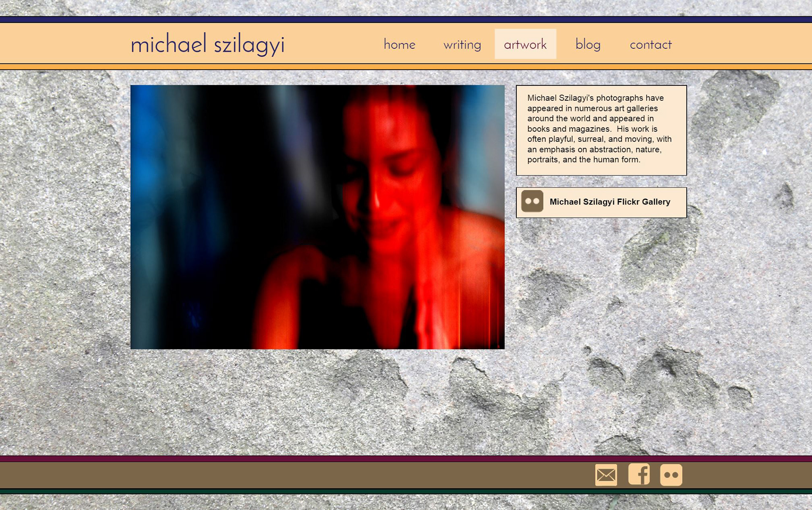Select the highlighted artwork tab
812x510 pixels.
pos(525,44)
